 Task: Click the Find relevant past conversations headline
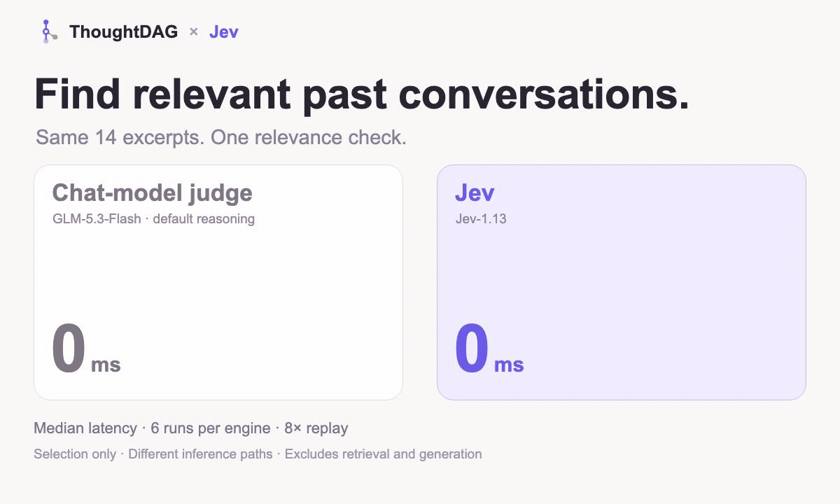[x=362, y=94]
